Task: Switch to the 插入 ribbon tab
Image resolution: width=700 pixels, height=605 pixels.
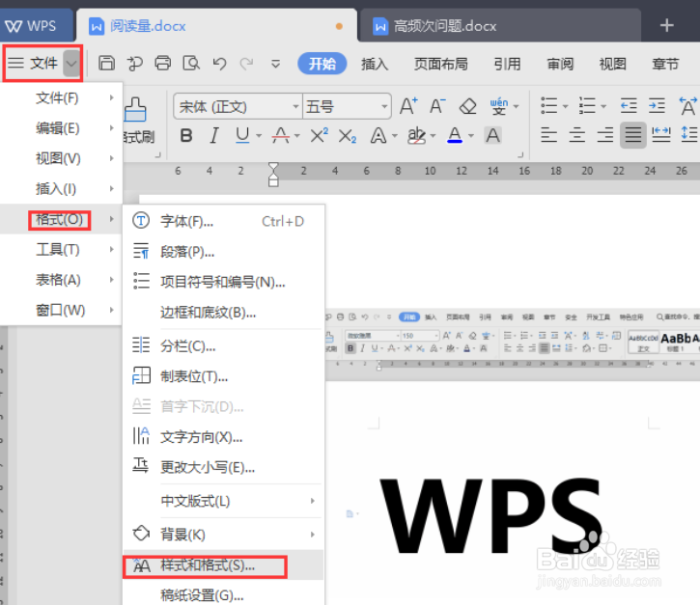Action: (375, 64)
